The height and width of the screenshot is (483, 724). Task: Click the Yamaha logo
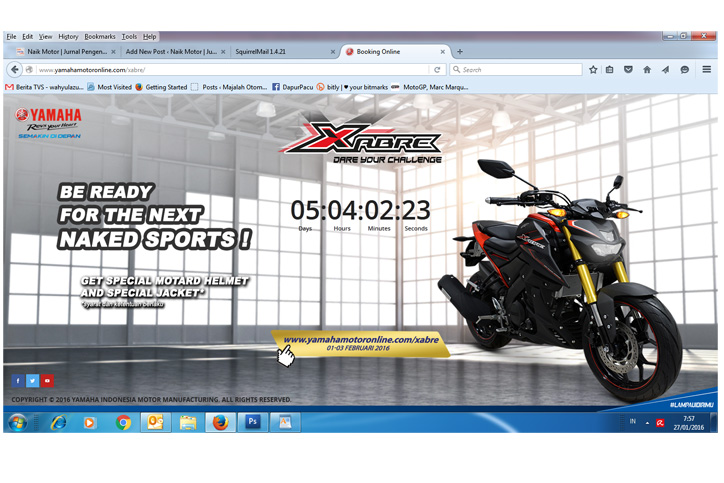pyautogui.click(x=48, y=123)
